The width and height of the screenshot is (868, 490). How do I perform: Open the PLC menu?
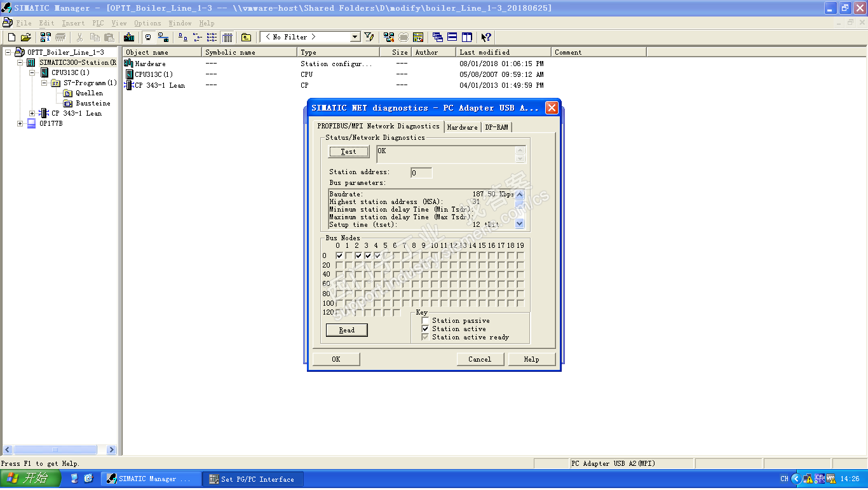click(98, 23)
